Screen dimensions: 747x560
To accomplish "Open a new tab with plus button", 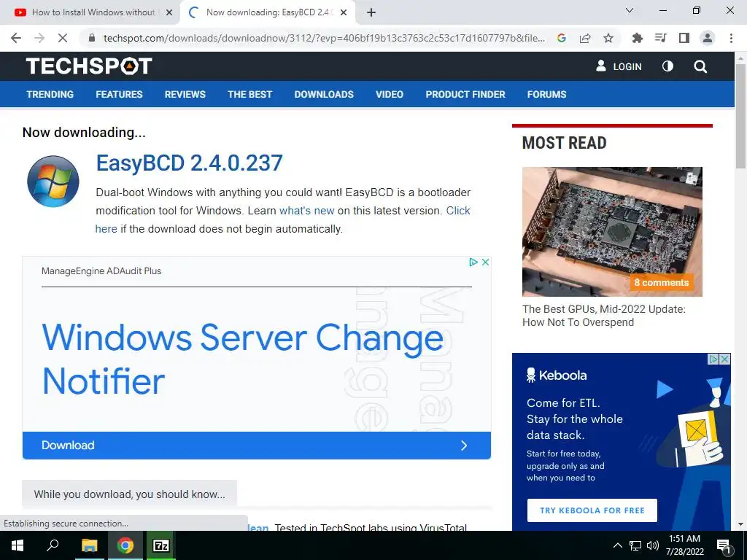I will coord(371,12).
